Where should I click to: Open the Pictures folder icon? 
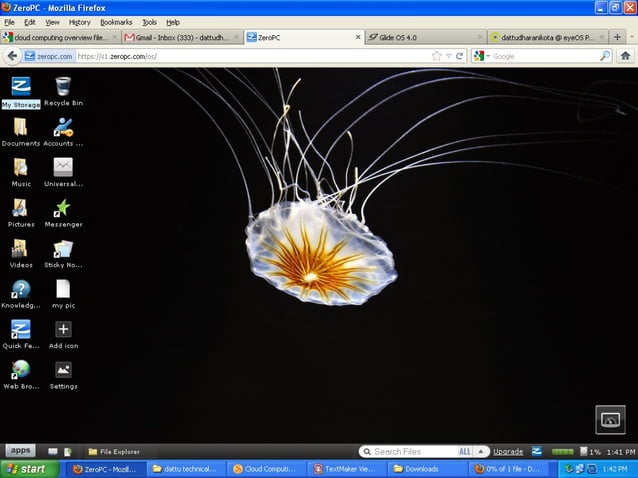[20, 208]
